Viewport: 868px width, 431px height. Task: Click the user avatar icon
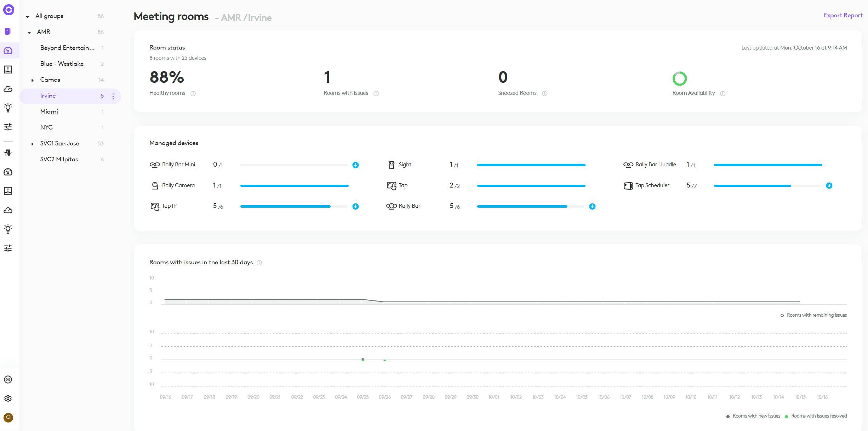[x=8, y=418]
